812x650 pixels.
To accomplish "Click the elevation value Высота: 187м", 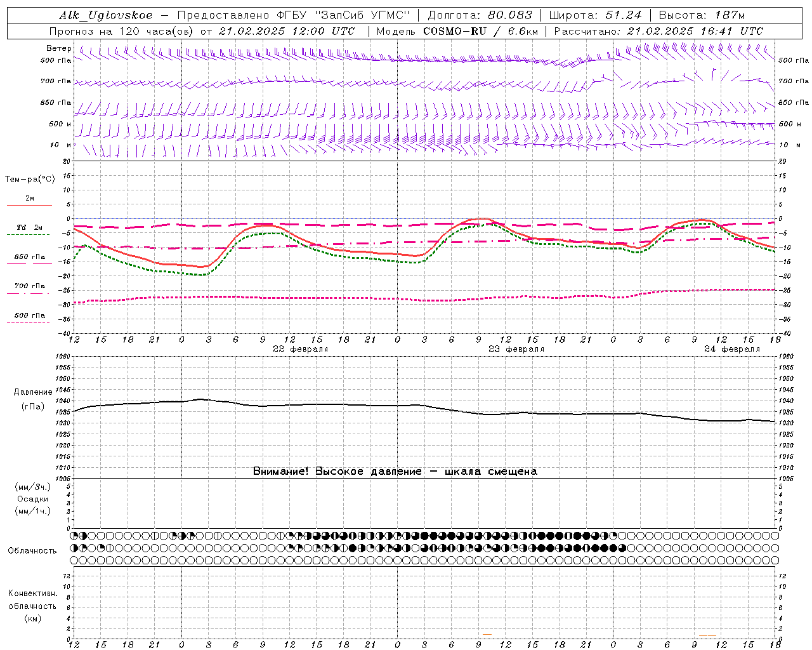I will pos(702,15).
